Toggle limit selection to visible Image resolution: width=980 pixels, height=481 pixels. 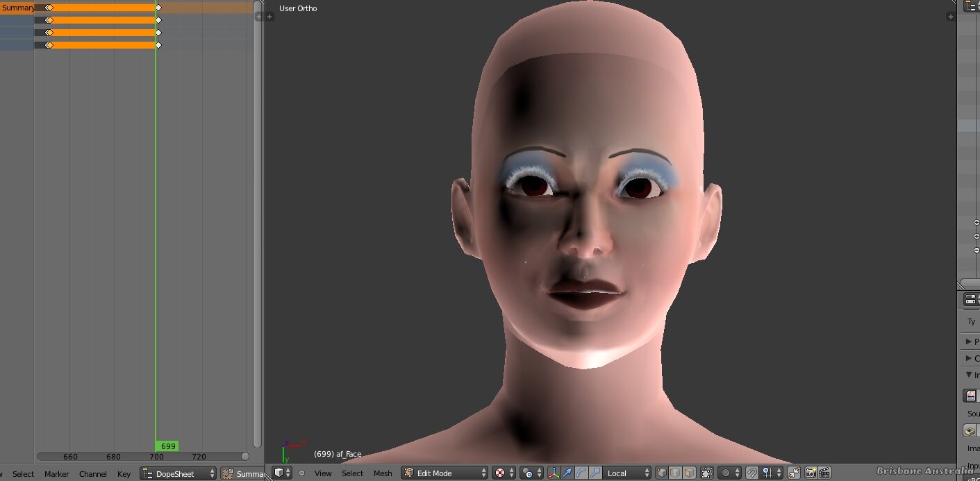tap(706, 473)
